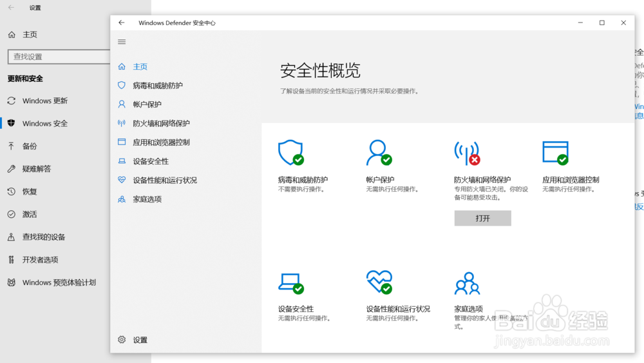Open the large heart tile for device health
Viewport: 644px width, 363px height.
tap(379, 282)
